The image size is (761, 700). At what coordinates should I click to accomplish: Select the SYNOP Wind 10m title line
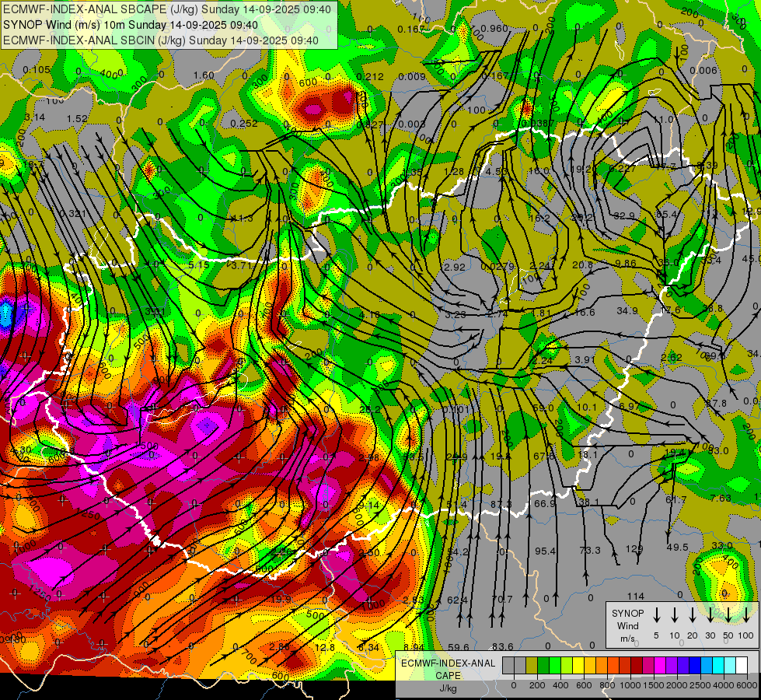131,25
